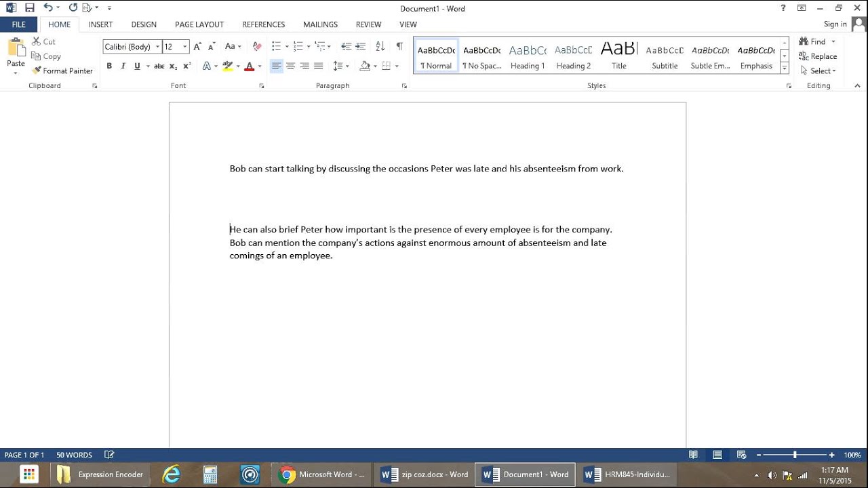The height and width of the screenshot is (488, 868).
Task: Switch to Read Mode view
Action: (693, 455)
